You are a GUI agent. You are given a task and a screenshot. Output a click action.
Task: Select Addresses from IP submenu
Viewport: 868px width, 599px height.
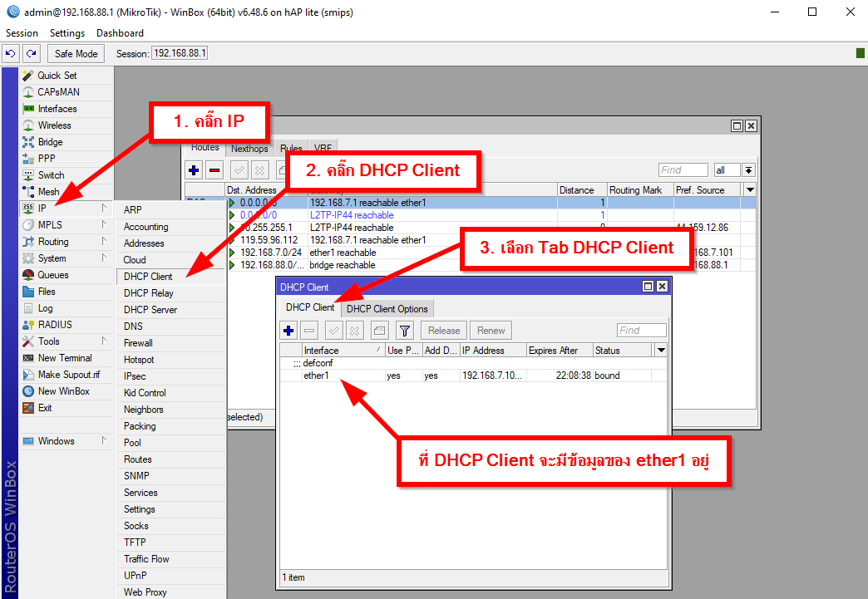point(171,243)
